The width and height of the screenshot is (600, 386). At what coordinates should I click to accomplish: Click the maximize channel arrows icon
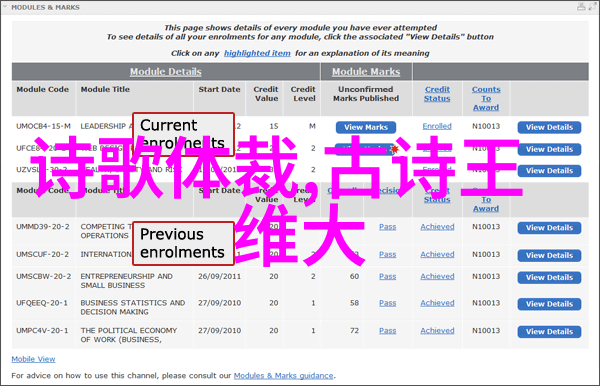[593, 7]
